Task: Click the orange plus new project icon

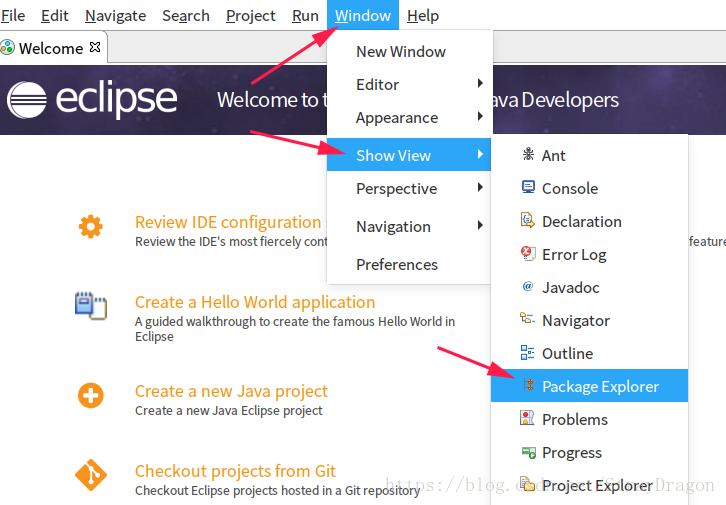Action: (x=90, y=396)
